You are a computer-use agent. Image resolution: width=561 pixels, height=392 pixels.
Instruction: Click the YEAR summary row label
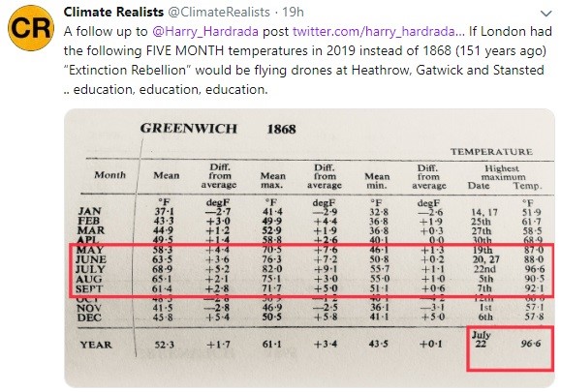point(96,345)
